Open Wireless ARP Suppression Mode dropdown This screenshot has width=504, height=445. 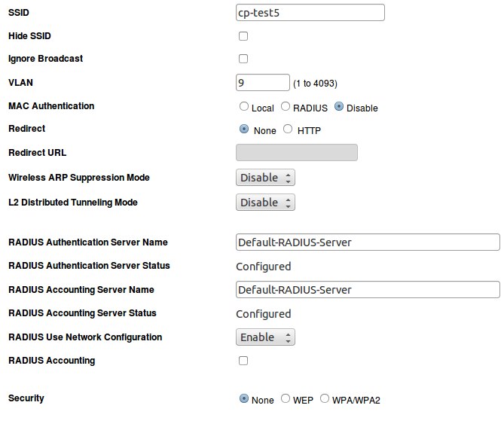point(265,178)
